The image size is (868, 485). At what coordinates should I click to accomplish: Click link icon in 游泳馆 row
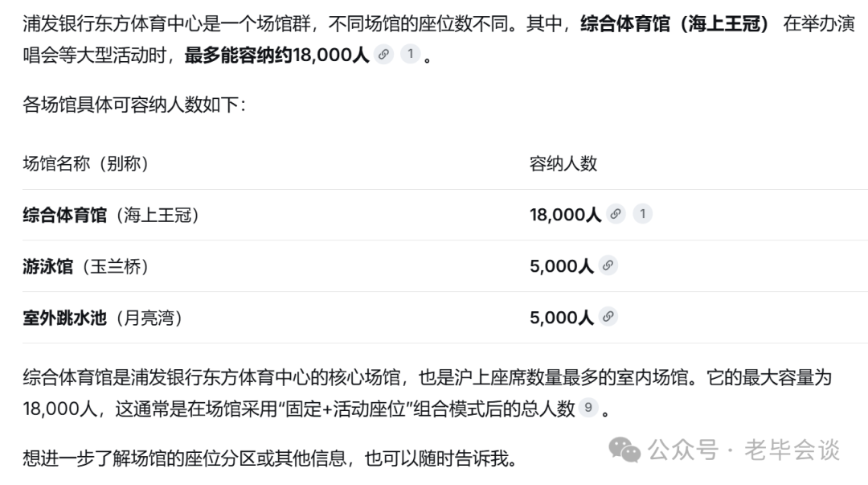tap(608, 265)
